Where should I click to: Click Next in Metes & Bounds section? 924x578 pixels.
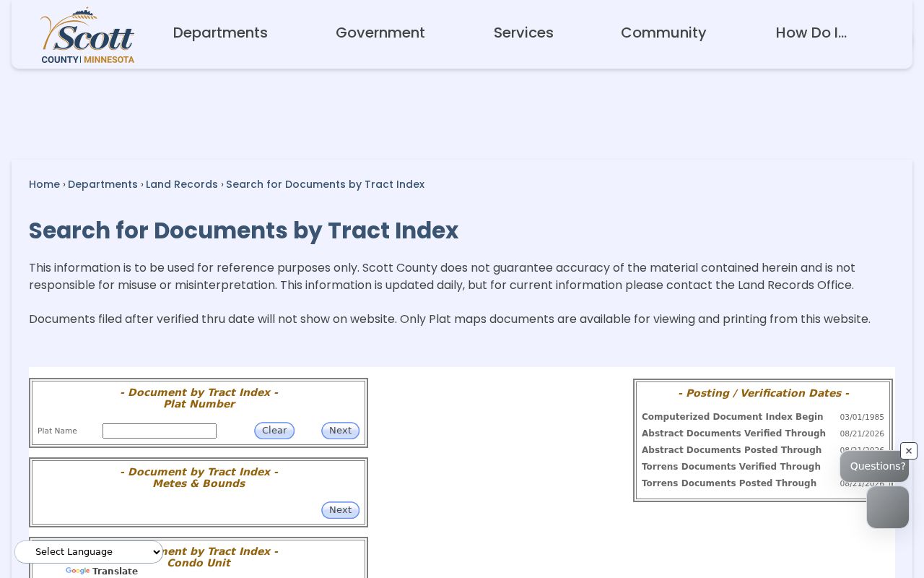(340, 510)
